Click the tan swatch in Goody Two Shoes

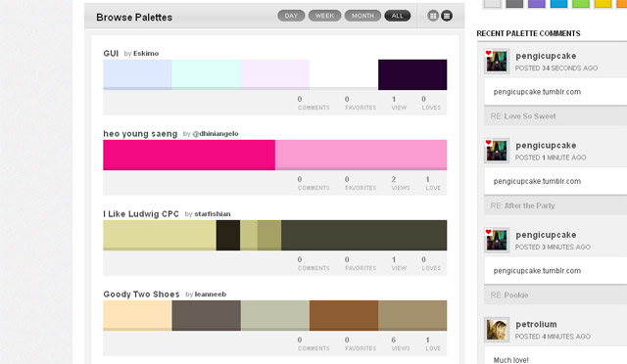point(412,316)
